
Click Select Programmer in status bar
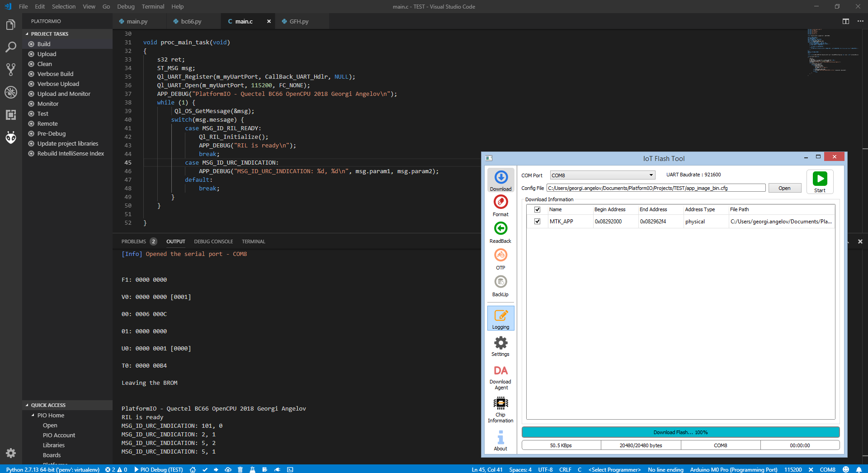614,469
